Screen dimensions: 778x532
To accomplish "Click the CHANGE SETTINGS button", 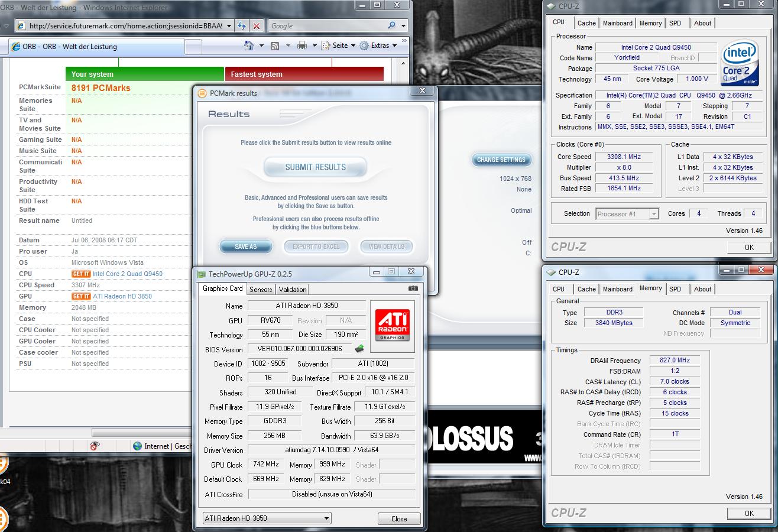I will tap(501, 160).
